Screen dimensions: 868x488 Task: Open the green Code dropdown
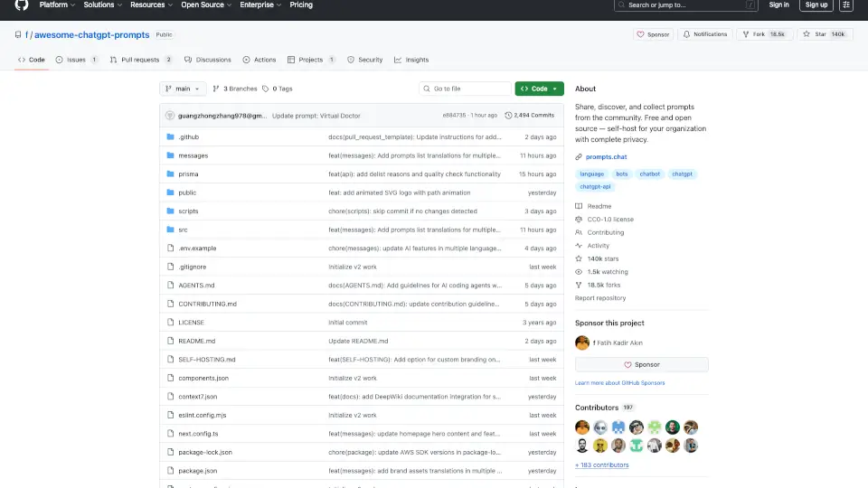click(x=539, y=89)
